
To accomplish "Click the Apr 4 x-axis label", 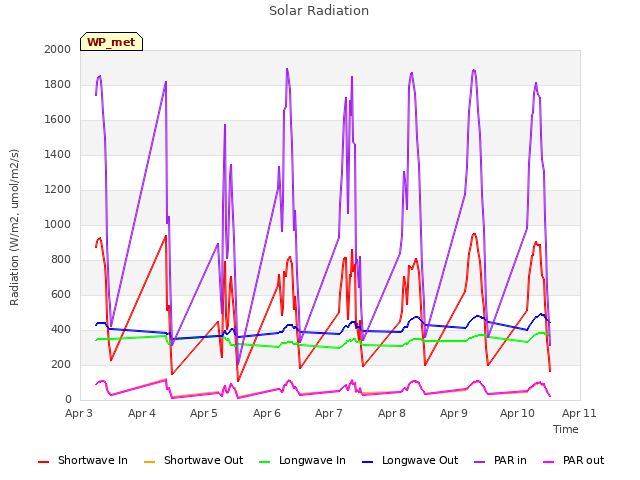I will [x=142, y=413].
